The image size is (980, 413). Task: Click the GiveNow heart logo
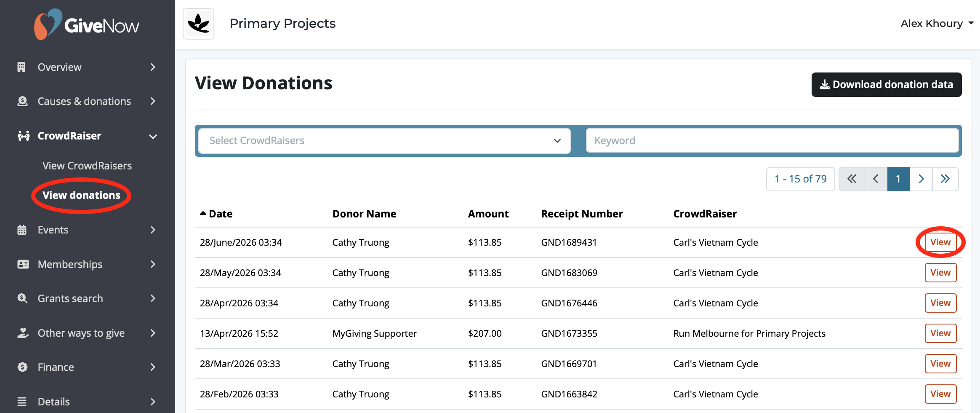pyautogui.click(x=48, y=24)
